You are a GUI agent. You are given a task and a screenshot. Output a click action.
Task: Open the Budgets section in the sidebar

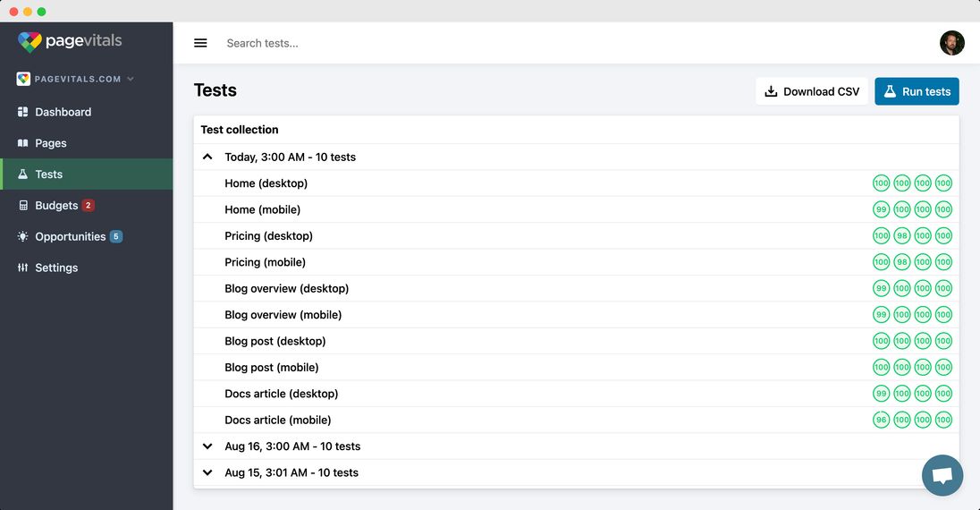[x=56, y=206]
